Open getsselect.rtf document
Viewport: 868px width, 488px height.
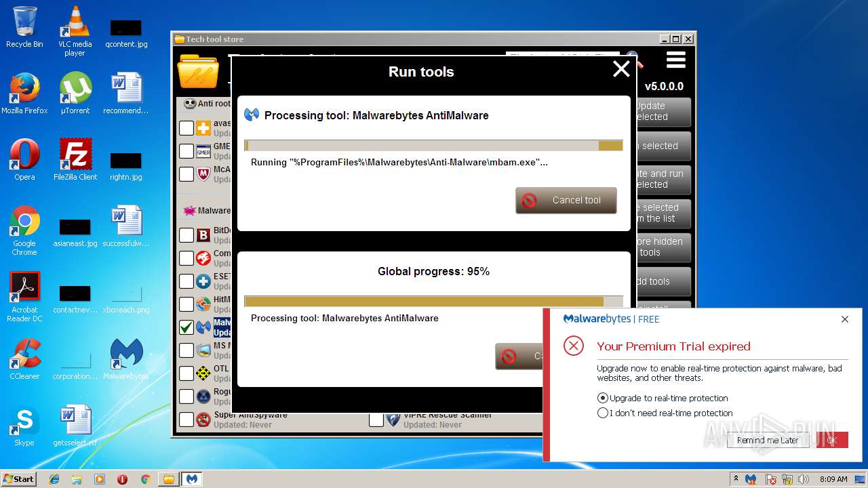click(x=75, y=426)
